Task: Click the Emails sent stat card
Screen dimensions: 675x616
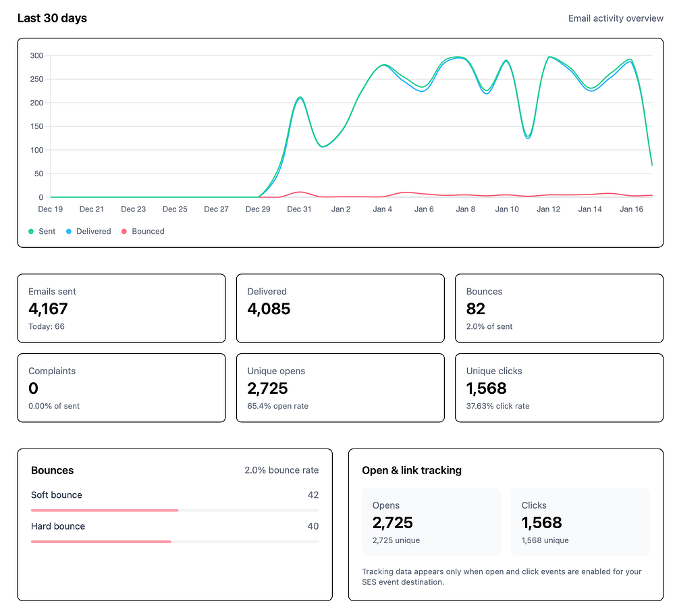Action: coord(122,309)
